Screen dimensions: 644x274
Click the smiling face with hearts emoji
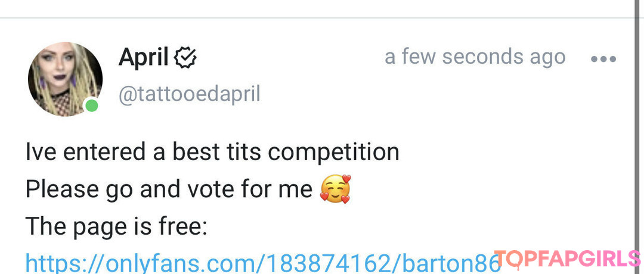pos(335,190)
